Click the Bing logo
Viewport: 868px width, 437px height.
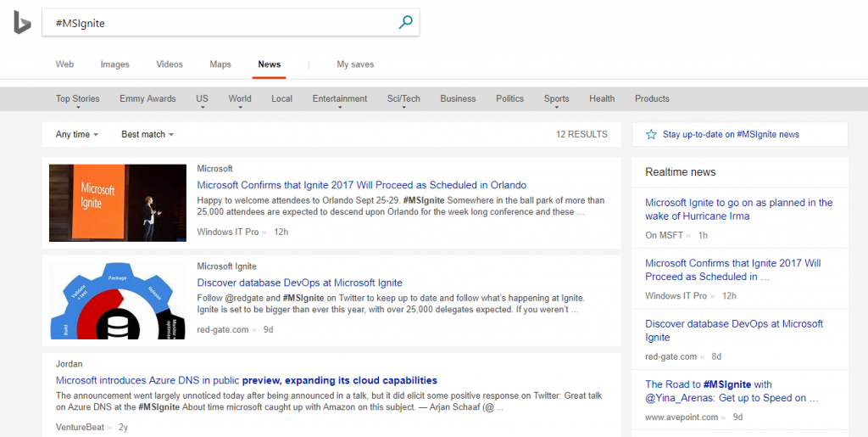coord(22,24)
